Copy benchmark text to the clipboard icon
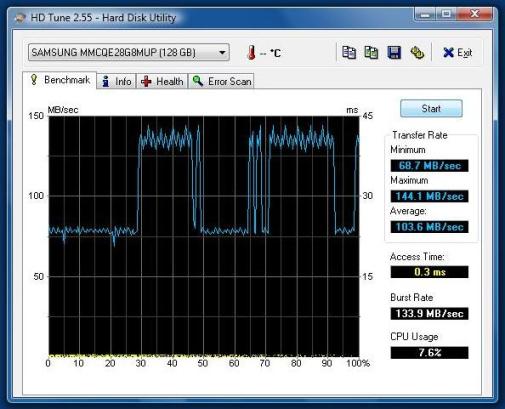The image size is (505, 409). click(x=349, y=52)
